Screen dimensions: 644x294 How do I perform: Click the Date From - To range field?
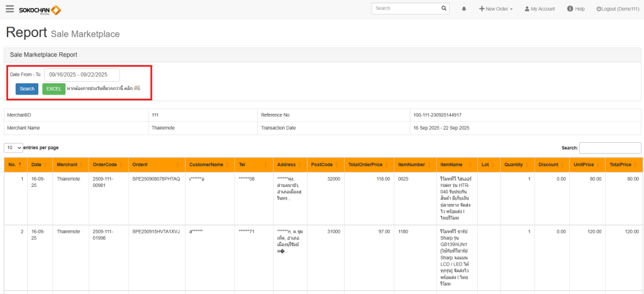click(x=82, y=74)
